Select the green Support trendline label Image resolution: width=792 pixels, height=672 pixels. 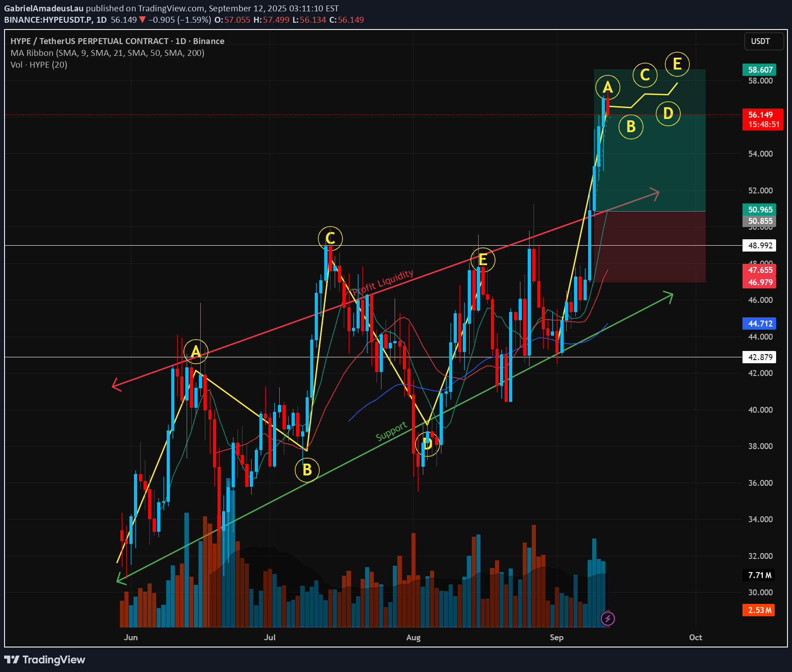[x=391, y=431]
